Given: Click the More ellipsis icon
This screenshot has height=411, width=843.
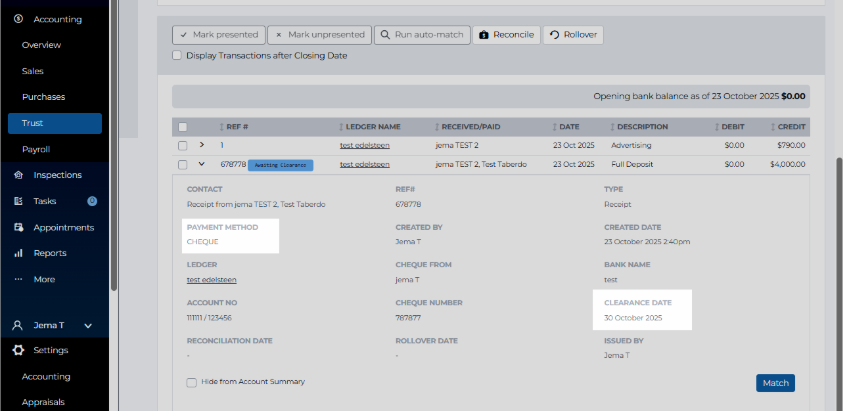Looking at the screenshot, I should pos(18,280).
